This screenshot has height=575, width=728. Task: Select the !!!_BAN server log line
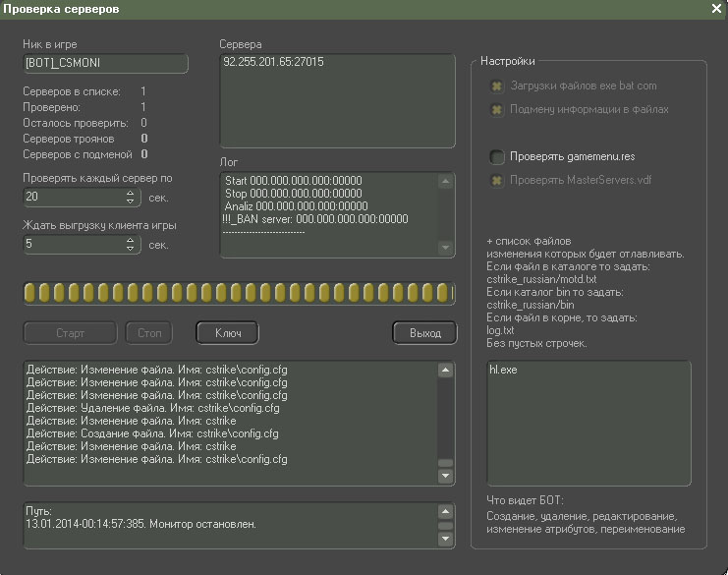[x=315, y=219]
